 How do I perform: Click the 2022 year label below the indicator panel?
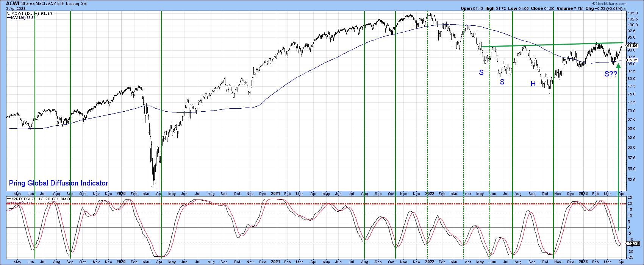430,262
